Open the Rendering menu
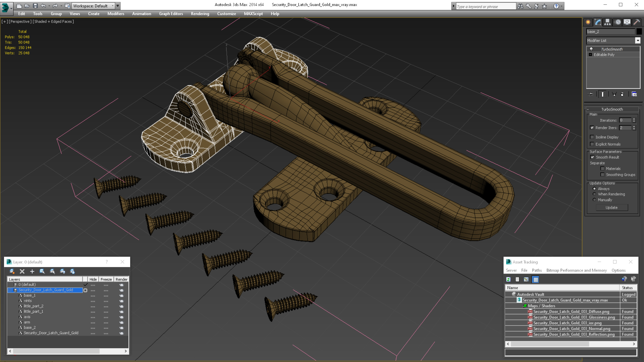 pyautogui.click(x=200, y=14)
